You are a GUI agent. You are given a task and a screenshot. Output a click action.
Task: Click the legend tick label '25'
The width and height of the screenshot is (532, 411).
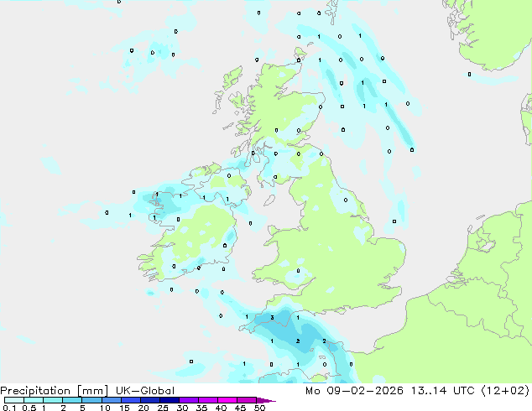(163, 408)
